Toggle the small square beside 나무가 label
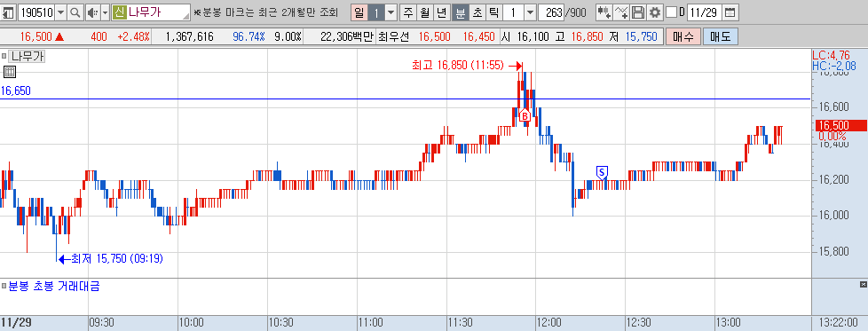Image resolution: width=868 pixels, height=331 pixels. pos(4,57)
